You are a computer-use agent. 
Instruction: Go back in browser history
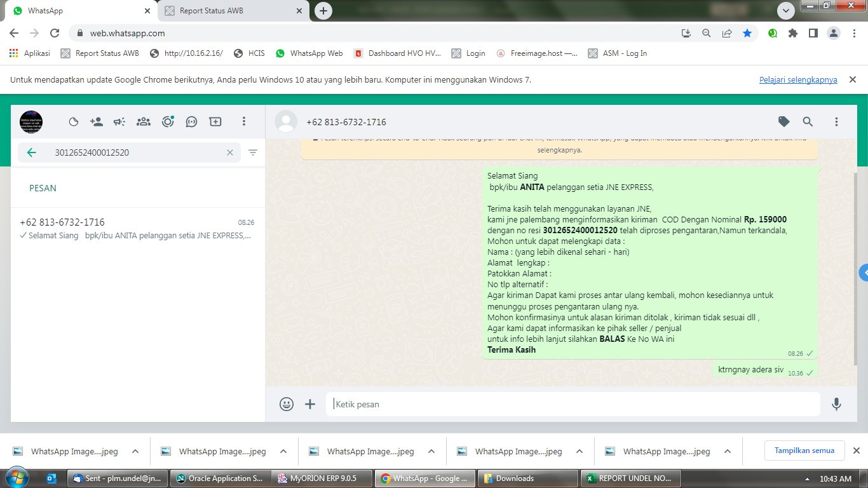point(14,33)
